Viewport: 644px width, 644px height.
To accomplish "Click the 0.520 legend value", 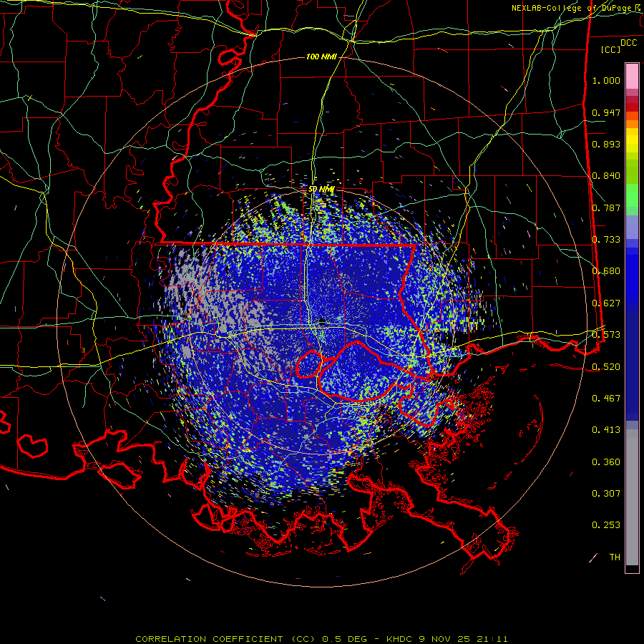I will click(x=606, y=367).
